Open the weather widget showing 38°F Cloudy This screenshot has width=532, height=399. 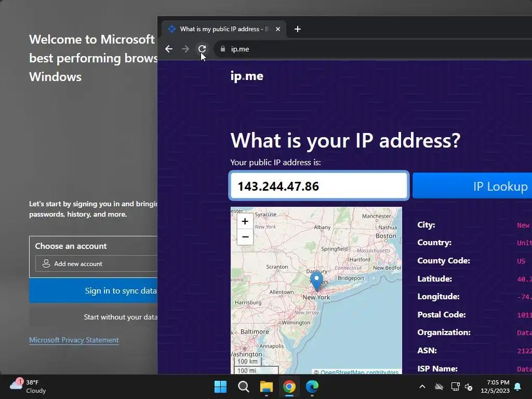click(x=28, y=387)
